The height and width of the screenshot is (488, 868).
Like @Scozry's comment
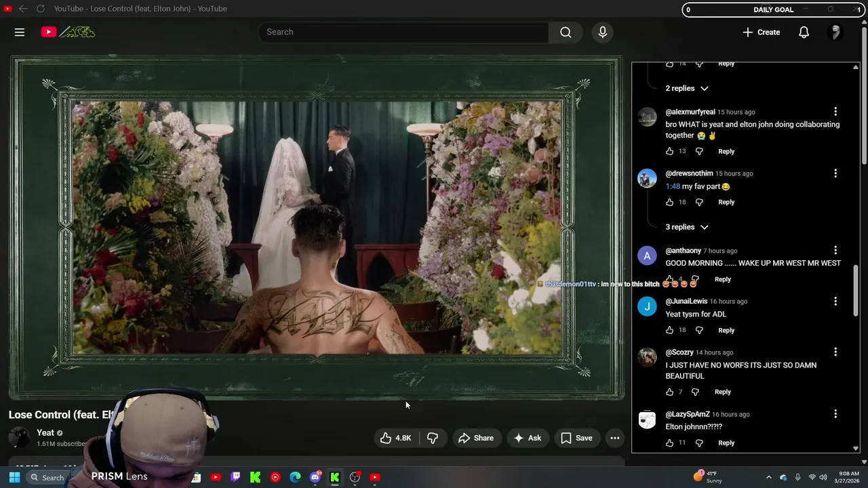(x=669, y=392)
